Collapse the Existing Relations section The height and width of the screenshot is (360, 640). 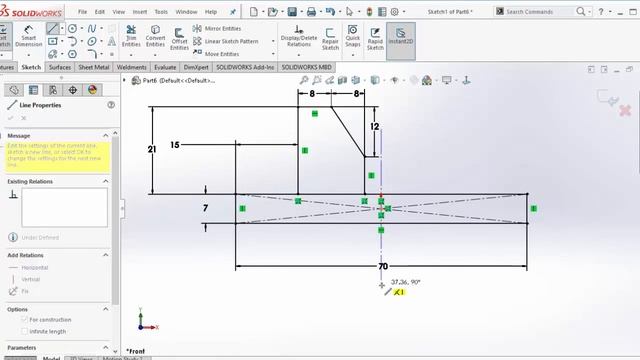point(106,181)
